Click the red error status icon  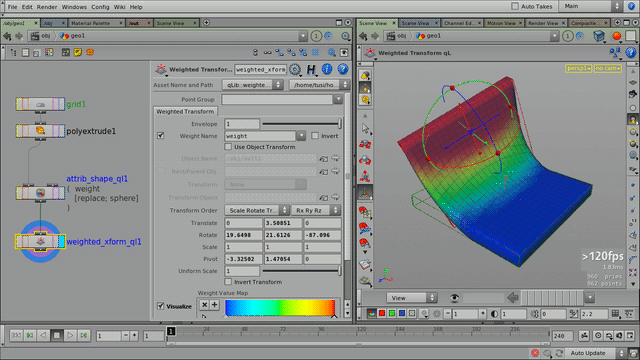click(x=535, y=353)
